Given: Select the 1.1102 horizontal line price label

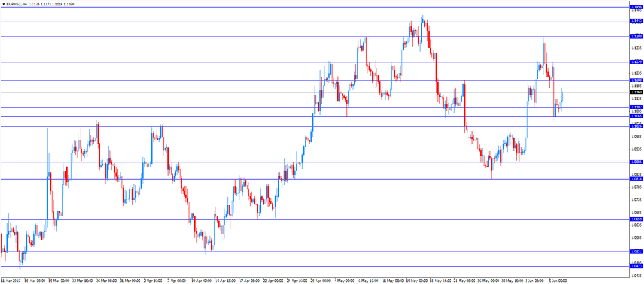Looking at the screenshot, I should 636,107.
